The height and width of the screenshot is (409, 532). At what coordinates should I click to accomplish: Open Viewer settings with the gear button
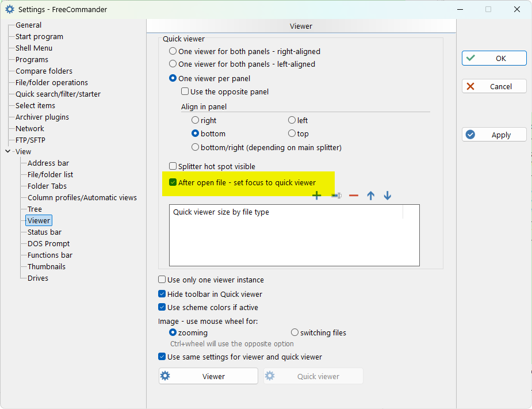[208, 376]
